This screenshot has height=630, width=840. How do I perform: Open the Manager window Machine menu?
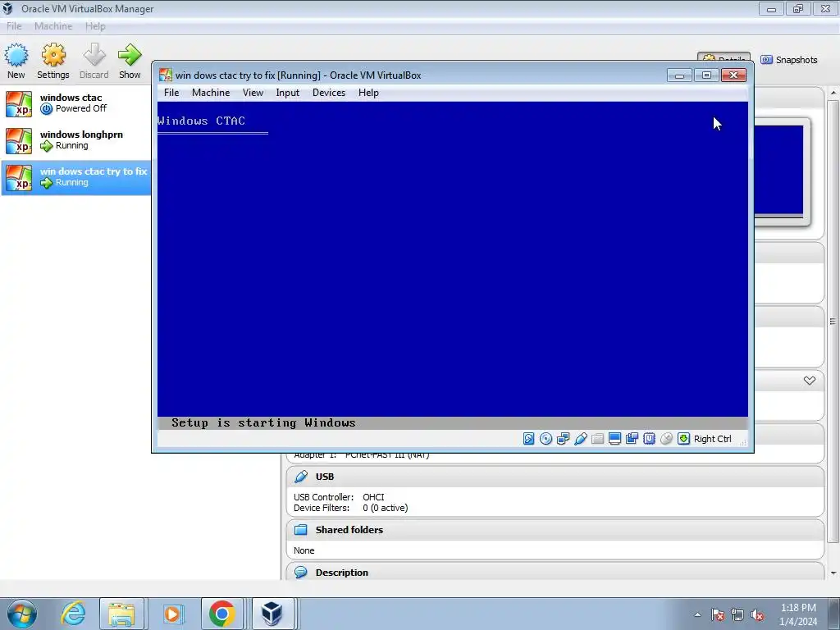tap(53, 26)
